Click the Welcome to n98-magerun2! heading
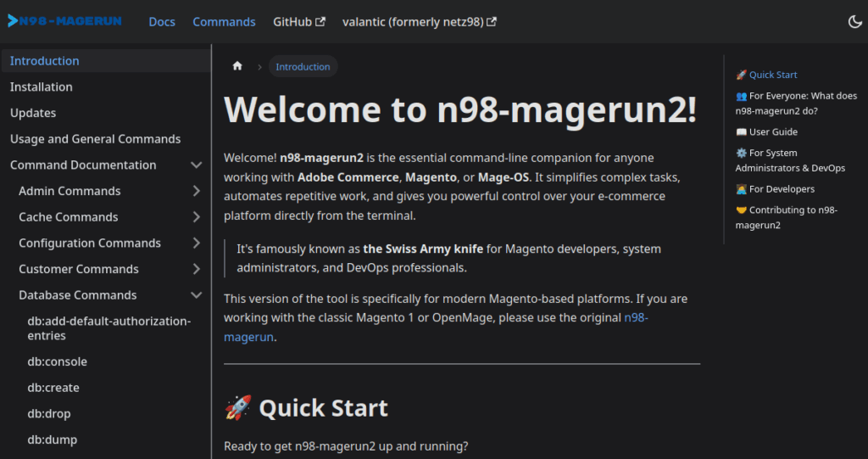Image resolution: width=868 pixels, height=459 pixels. point(460,109)
